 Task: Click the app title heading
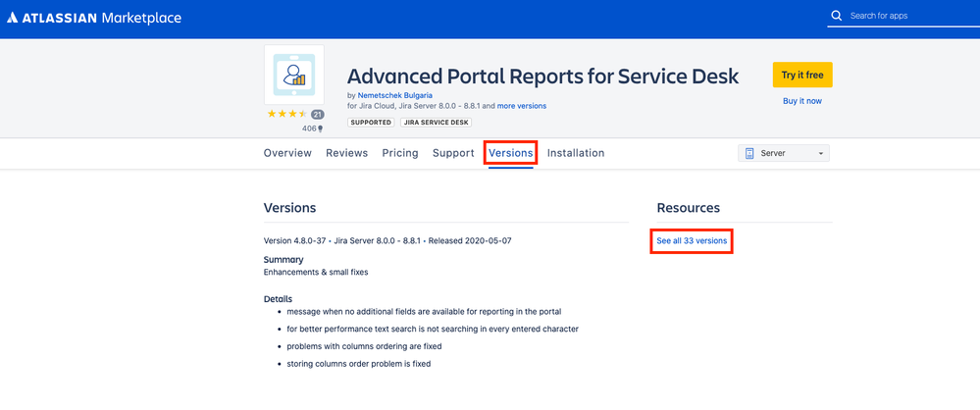[543, 77]
